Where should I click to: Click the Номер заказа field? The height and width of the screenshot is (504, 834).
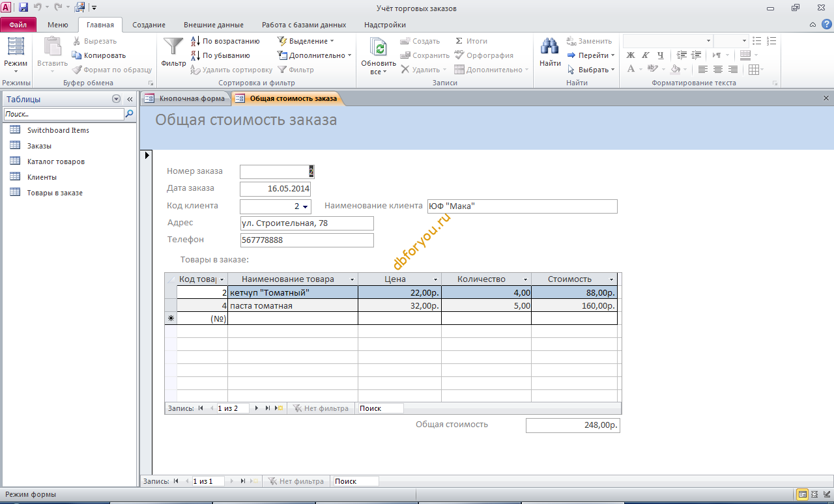(278, 172)
